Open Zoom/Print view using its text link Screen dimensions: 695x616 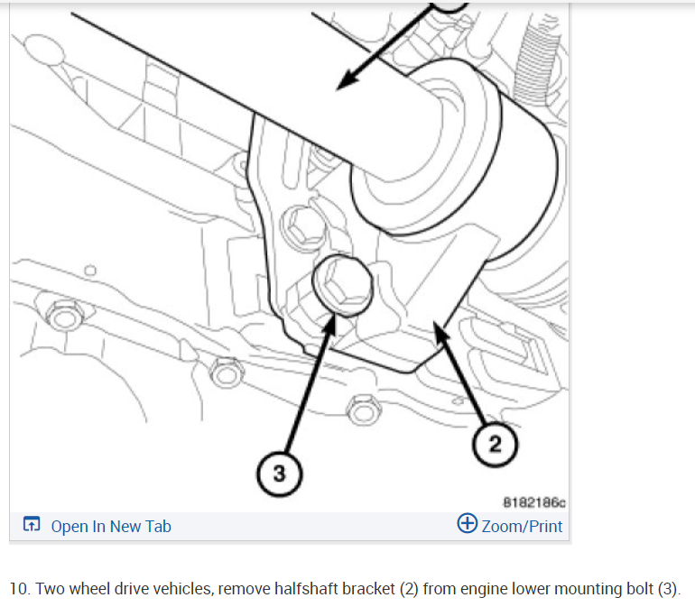click(522, 526)
